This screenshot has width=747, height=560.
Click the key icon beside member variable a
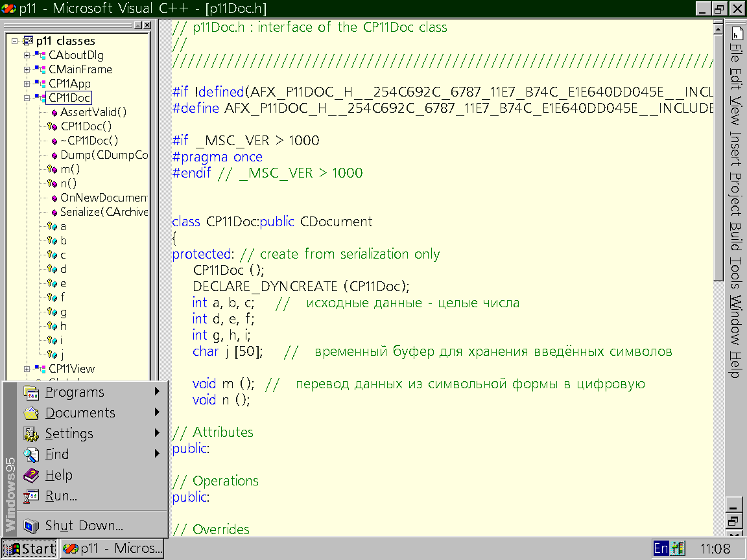(x=53, y=226)
